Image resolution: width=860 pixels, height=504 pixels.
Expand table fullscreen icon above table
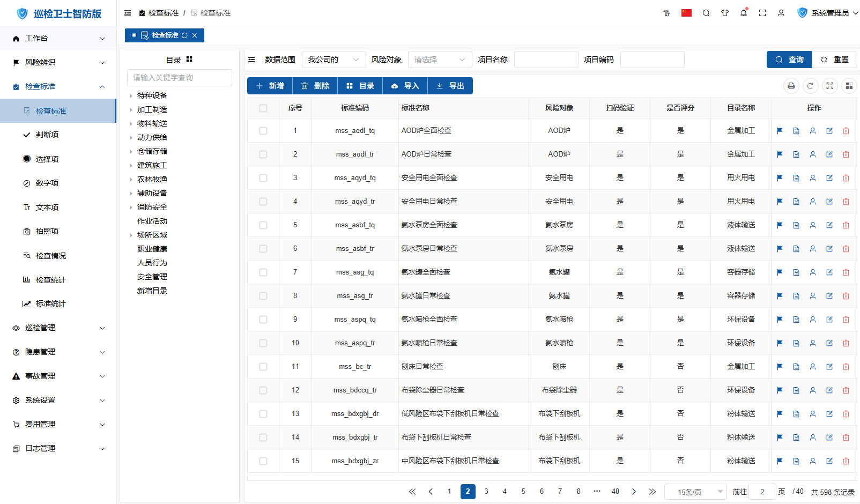click(830, 86)
